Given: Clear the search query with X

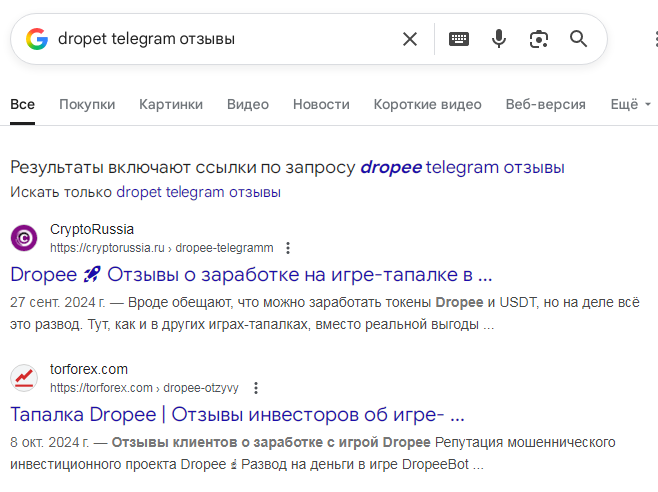Looking at the screenshot, I should click(x=410, y=39).
